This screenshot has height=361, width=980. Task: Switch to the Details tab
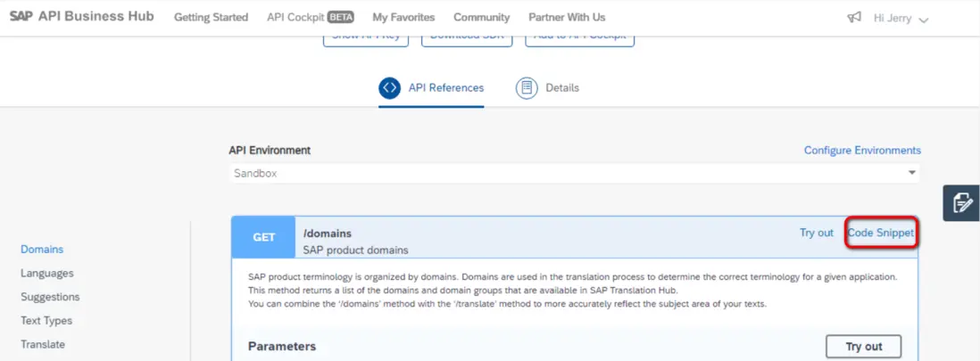(x=562, y=87)
